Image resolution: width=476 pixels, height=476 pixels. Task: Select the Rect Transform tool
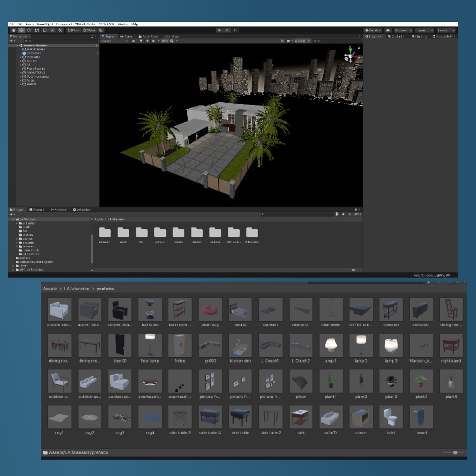click(x=44, y=30)
